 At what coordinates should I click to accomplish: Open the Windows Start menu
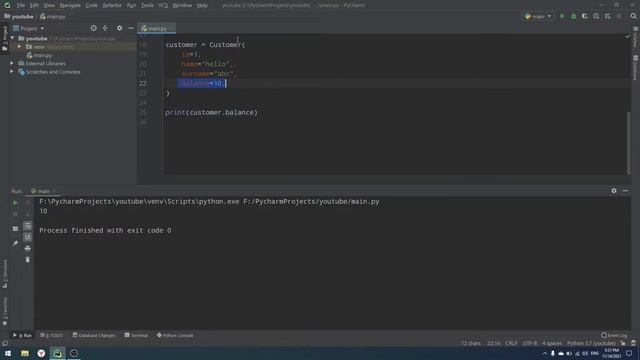[8, 353]
